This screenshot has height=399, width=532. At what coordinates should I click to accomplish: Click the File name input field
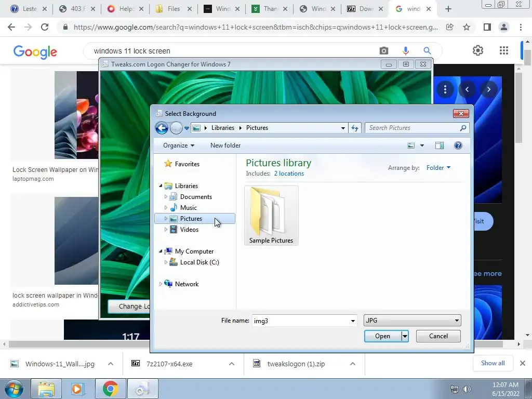[x=300, y=321]
